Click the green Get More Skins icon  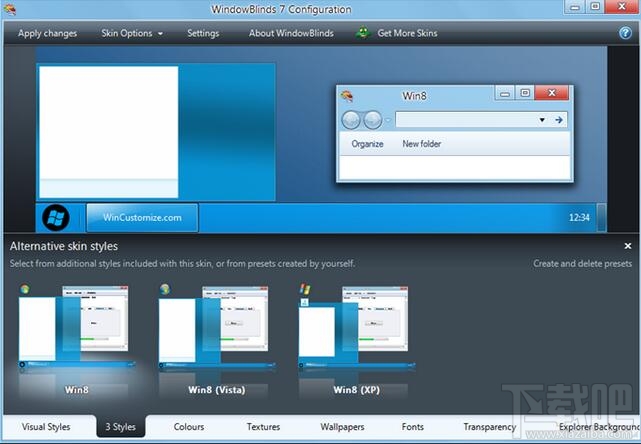coord(363,32)
